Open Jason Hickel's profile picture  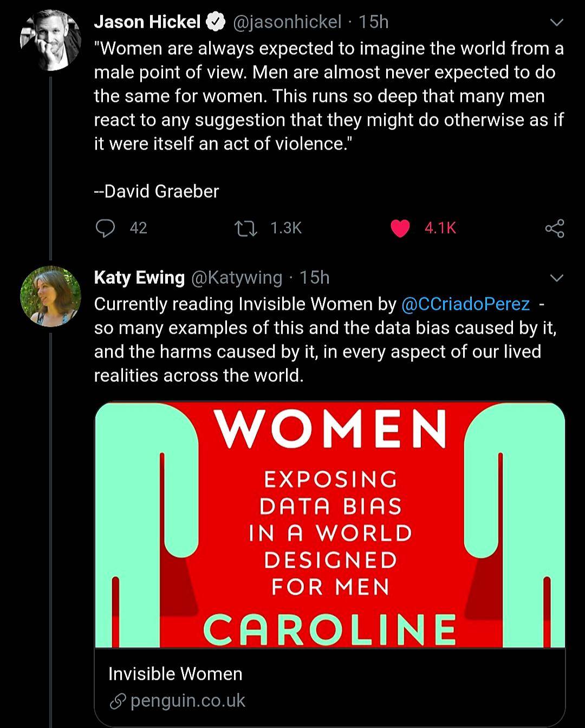point(50,40)
